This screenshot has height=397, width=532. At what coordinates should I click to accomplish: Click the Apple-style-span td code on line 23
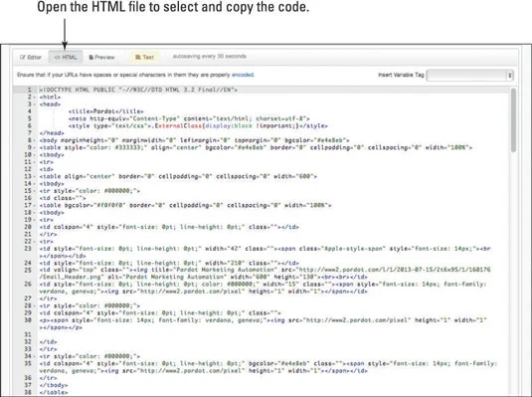pos(265,252)
